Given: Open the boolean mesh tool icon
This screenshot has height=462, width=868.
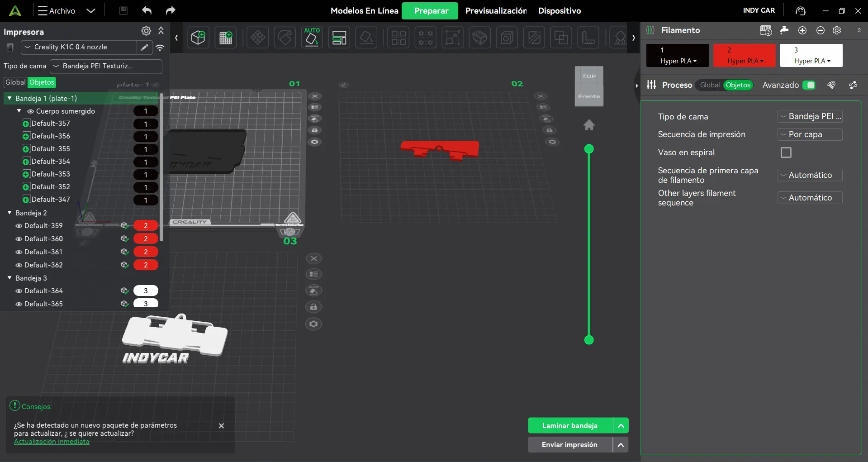Looking at the screenshot, I should tap(561, 38).
